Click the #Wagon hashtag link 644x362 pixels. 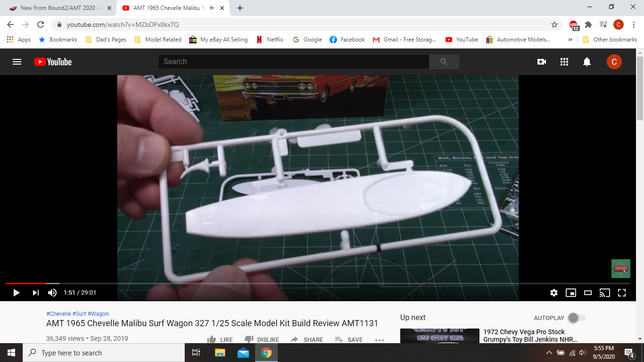point(98,314)
